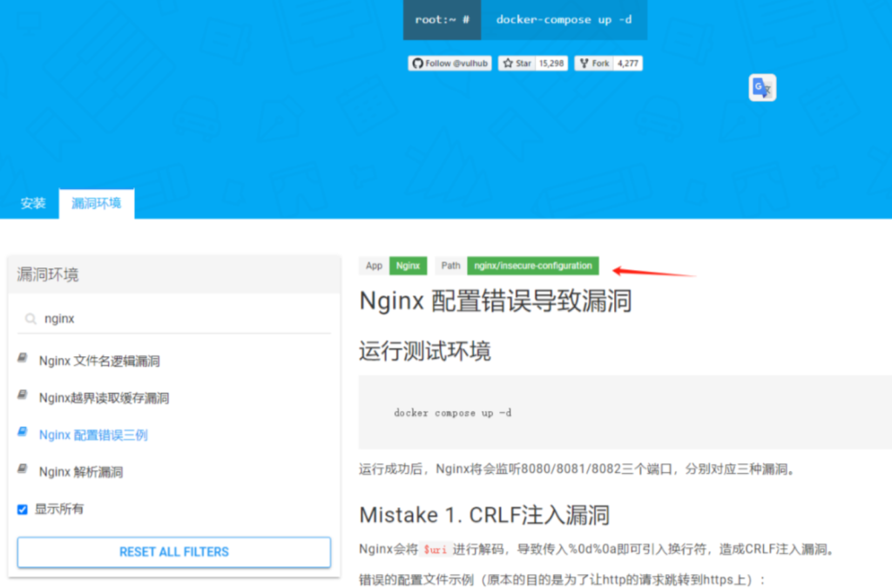Click the Nginx 配置错误导致漏洞 heading
Screen dimensions: 892x588
pyautogui.click(x=496, y=301)
